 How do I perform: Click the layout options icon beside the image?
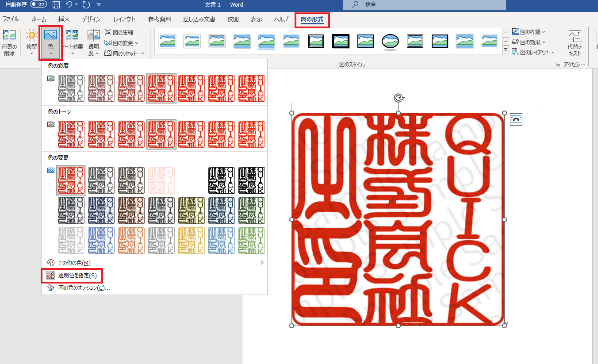(x=516, y=119)
